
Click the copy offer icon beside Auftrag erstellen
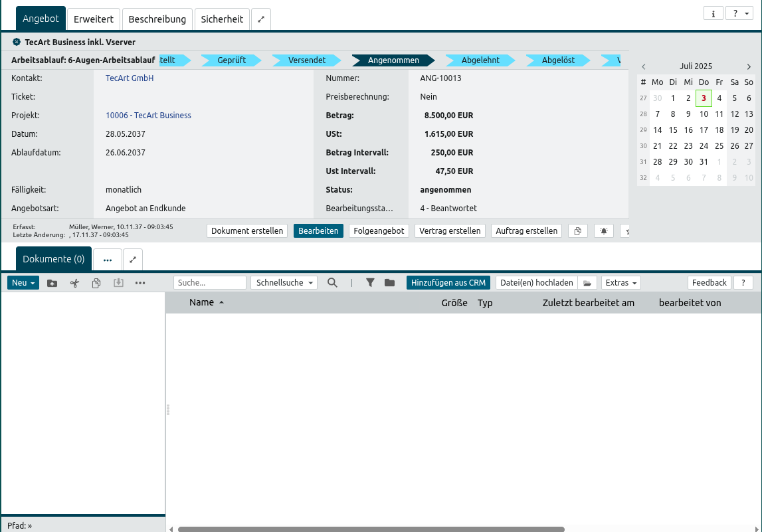pyautogui.click(x=578, y=231)
